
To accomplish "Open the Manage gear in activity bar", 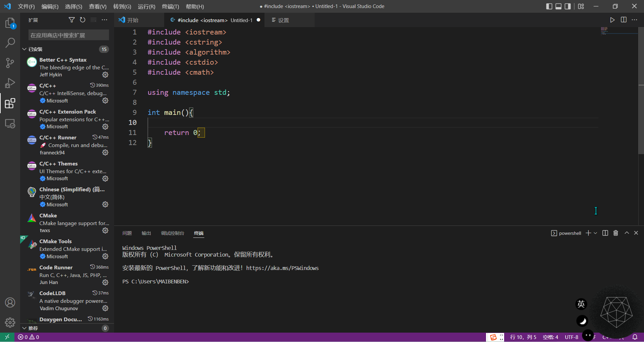I will pyautogui.click(x=10, y=323).
